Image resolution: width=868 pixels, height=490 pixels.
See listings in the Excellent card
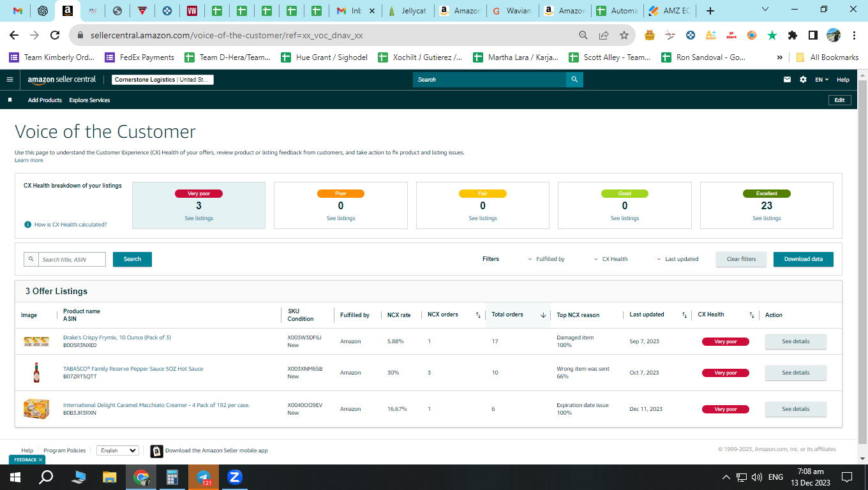click(x=767, y=218)
